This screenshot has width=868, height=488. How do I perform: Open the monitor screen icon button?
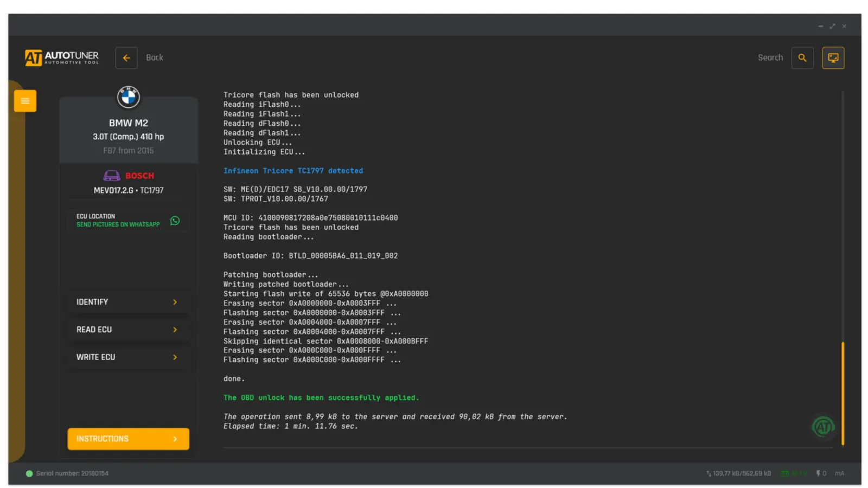833,58
